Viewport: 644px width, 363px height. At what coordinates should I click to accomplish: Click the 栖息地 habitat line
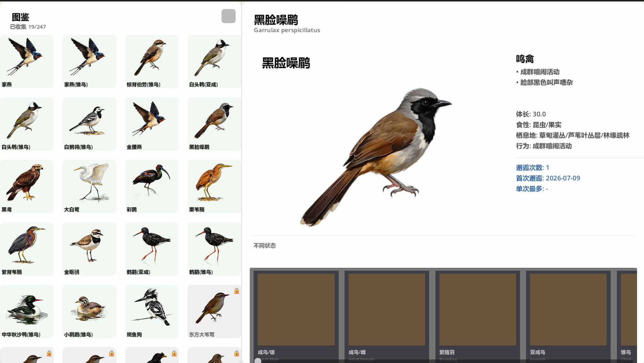(x=573, y=135)
